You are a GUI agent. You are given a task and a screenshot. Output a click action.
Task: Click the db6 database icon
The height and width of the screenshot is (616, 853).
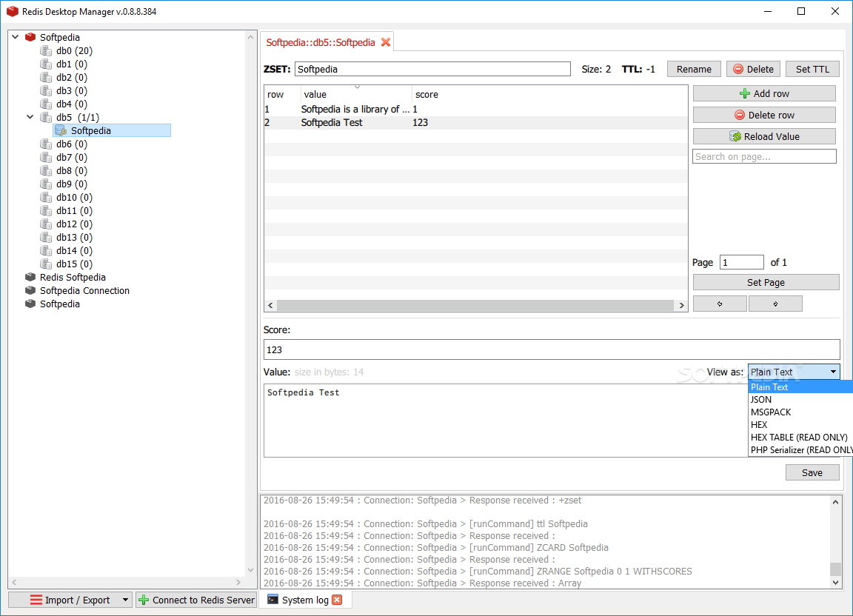[x=46, y=144]
